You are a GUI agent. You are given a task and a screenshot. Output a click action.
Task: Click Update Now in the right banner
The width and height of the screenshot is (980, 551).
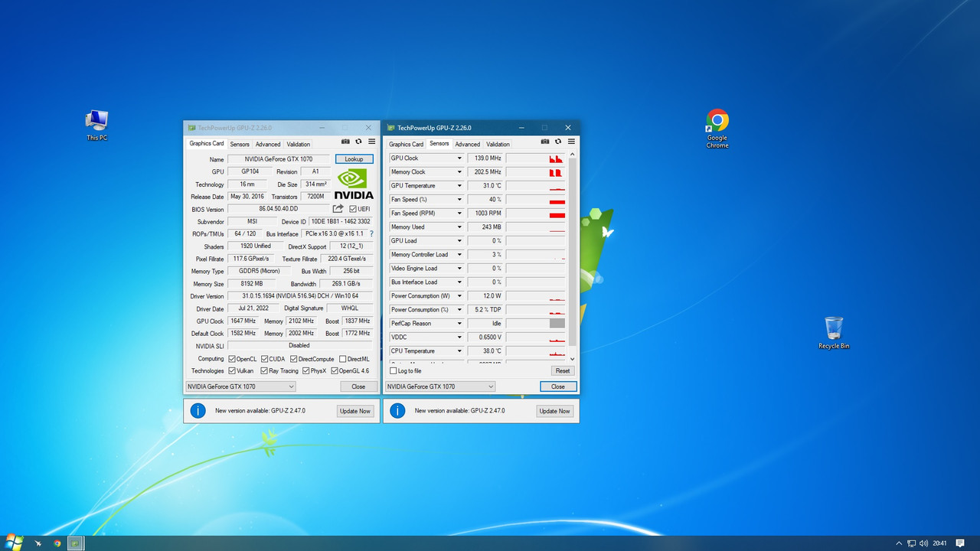point(554,411)
